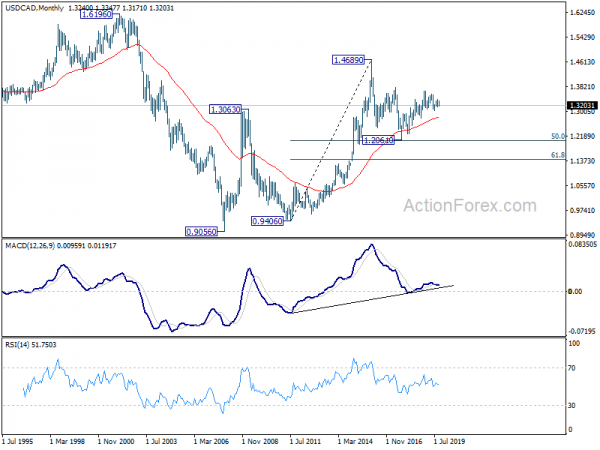600x450 pixels.
Task: Click the 1 Nov 2008 date label
Action: pos(260,441)
